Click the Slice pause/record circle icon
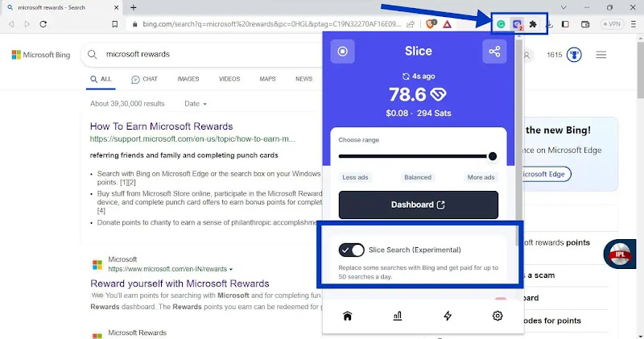This screenshot has height=339, width=644. click(x=343, y=52)
